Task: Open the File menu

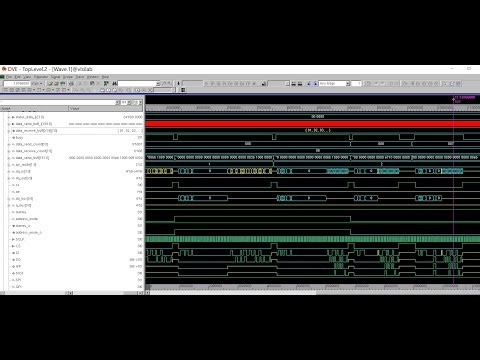Action: [9, 77]
